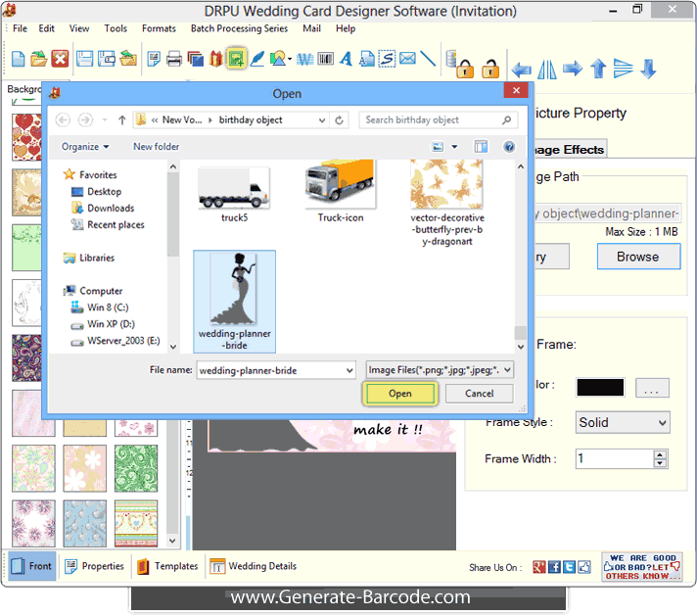This screenshot has height=616, width=697.
Task: Click the red X close-file toolbar icon
Action: tap(60, 59)
